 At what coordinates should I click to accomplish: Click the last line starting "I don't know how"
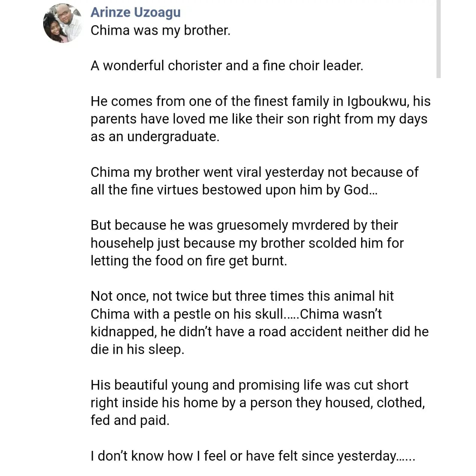tap(252, 456)
